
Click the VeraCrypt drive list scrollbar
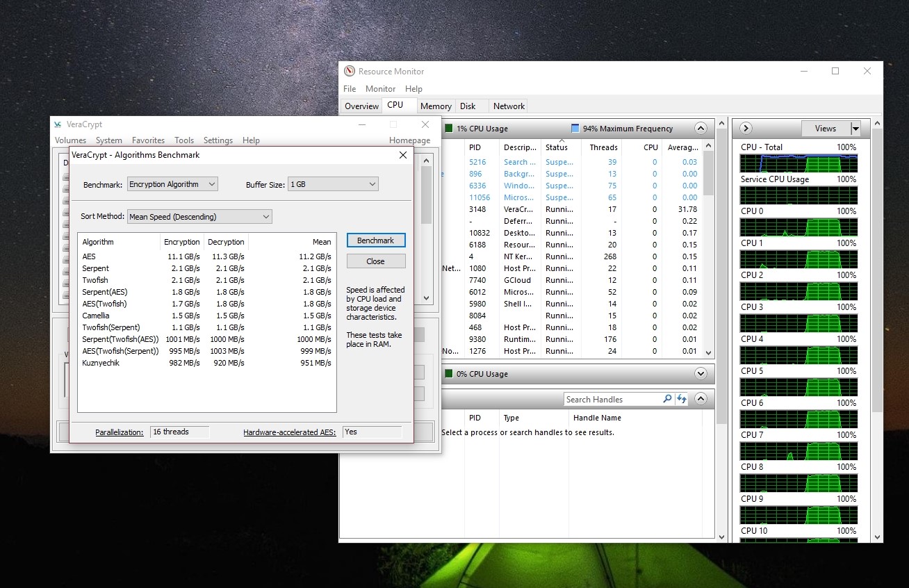(427, 229)
